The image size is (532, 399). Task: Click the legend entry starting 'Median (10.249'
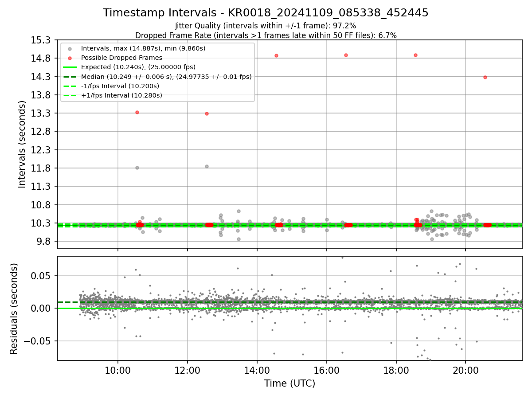pyautogui.click(x=166, y=77)
